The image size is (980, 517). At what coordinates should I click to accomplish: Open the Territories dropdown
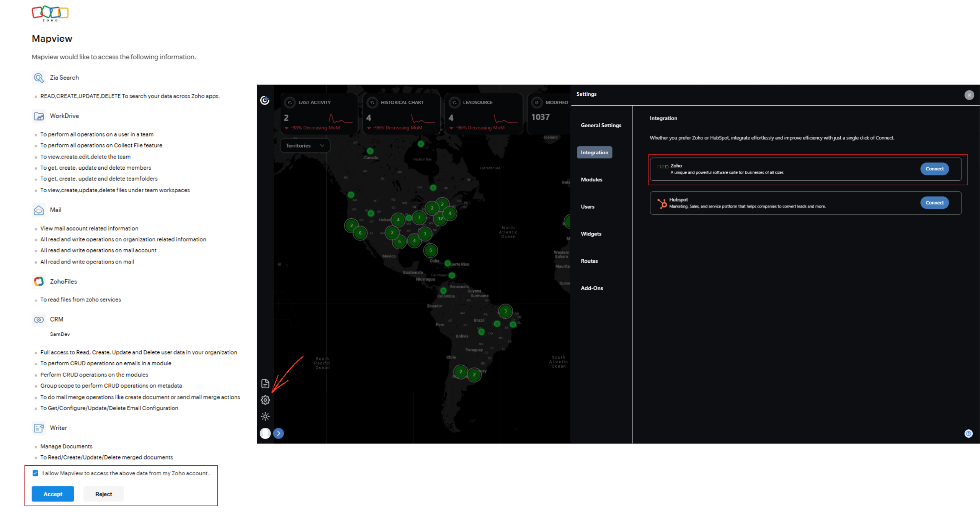point(305,146)
